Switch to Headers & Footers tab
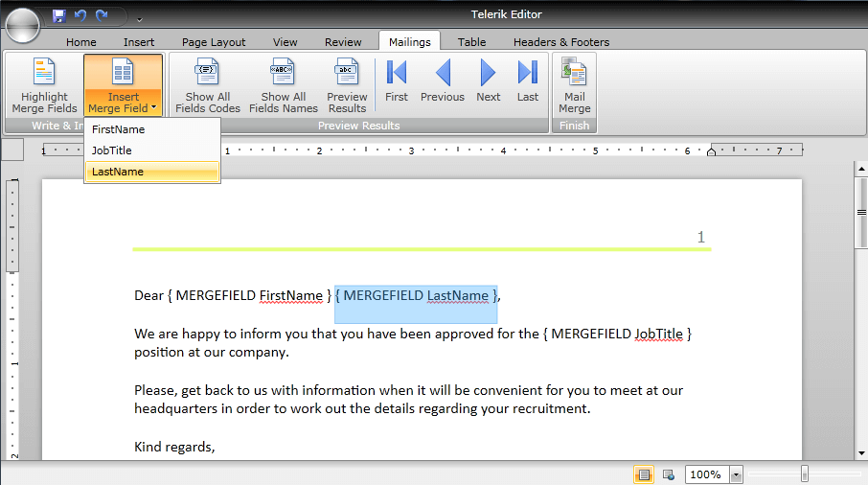The width and height of the screenshot is (868, 485). tap(561, 42)
